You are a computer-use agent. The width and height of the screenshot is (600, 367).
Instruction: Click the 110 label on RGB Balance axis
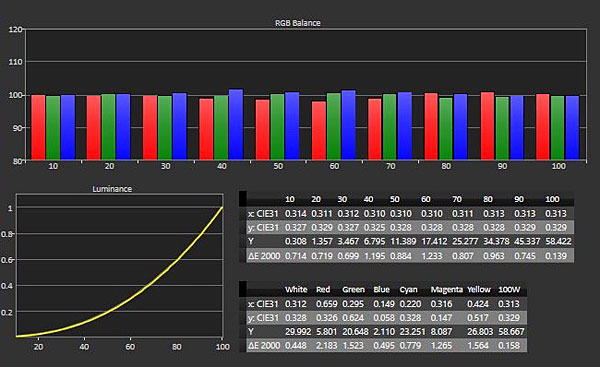(x=15, y=62)
